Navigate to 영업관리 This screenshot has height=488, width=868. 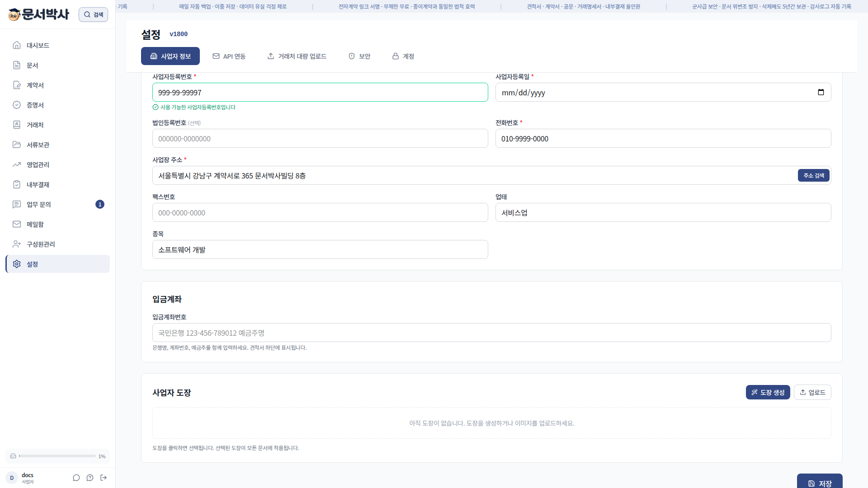pyautogui.click(x=57, y=164)
